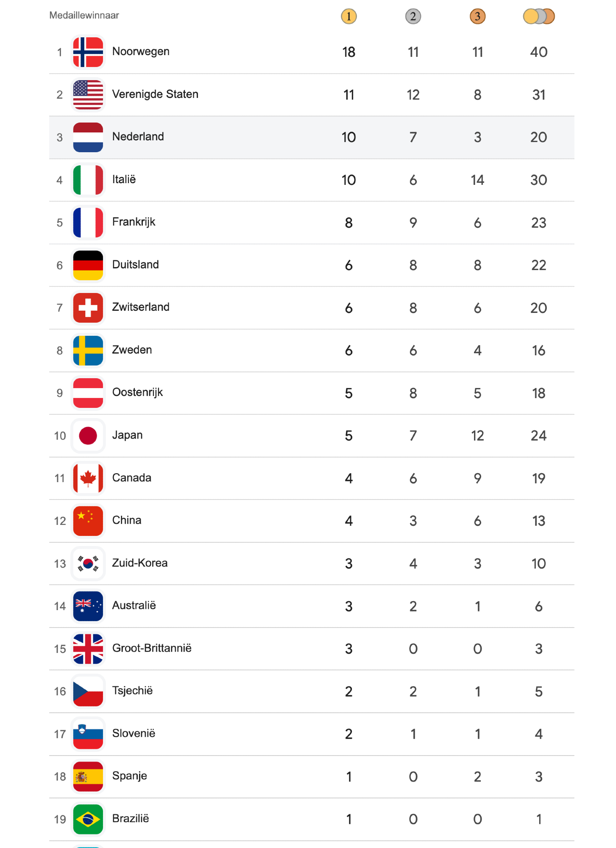
Task: Click Nederland's total medal count 20
Action: [x=538, y=137]
